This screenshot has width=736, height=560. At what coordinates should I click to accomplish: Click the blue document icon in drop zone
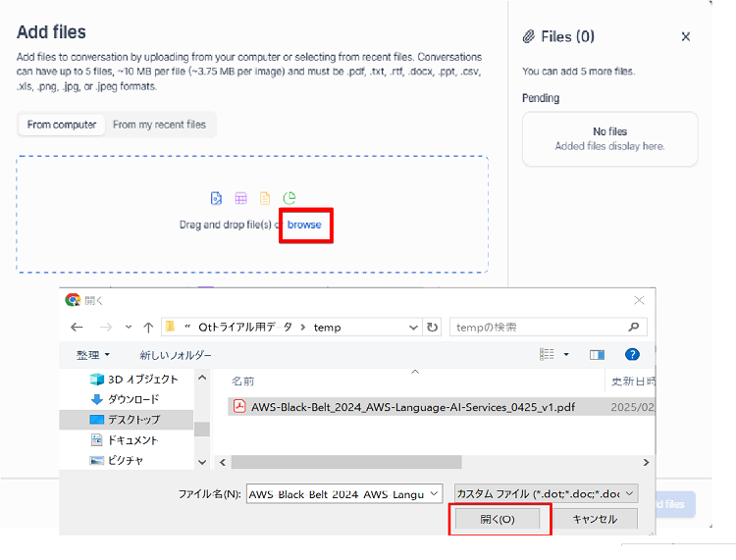point(216,198)
